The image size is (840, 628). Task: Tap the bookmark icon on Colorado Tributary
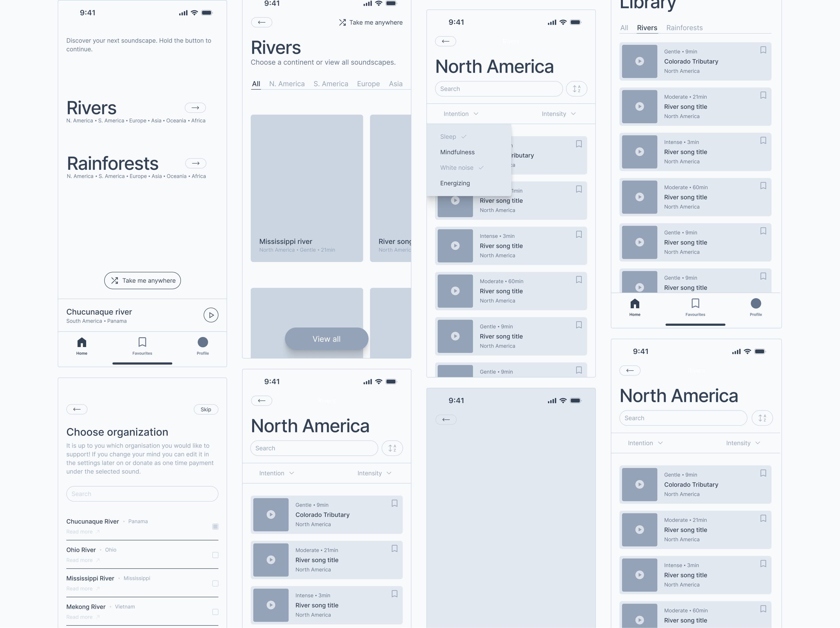pos(394,503)
